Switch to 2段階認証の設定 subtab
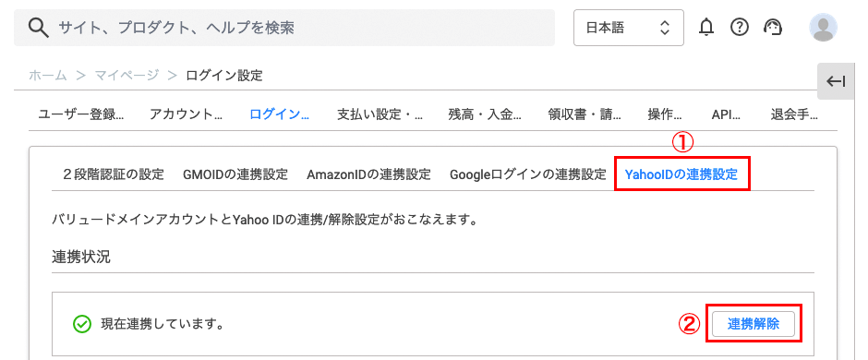This screenshot has width=868, height=360. 113,174
